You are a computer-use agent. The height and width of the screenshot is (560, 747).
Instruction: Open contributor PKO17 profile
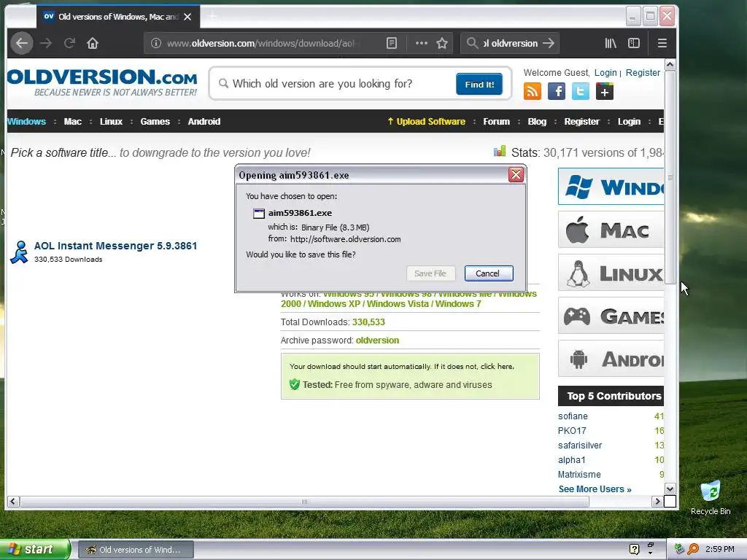572,430
